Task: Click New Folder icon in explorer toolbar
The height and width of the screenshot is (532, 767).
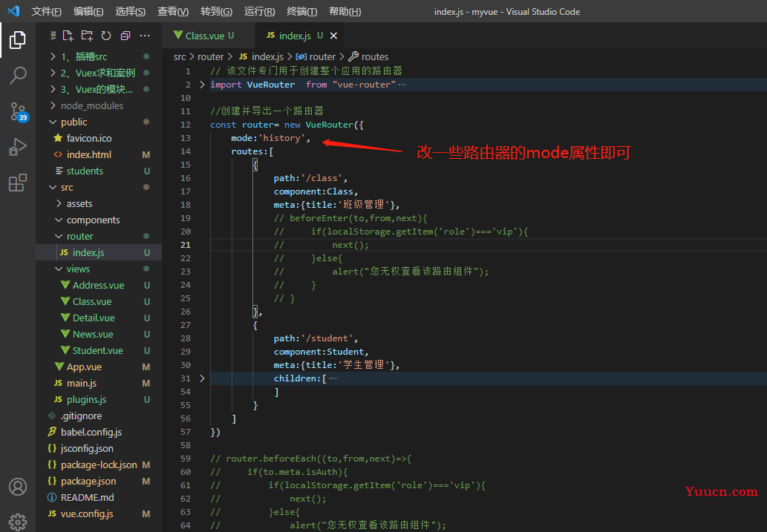Action: pyautogui.click(x=87, y=36)
